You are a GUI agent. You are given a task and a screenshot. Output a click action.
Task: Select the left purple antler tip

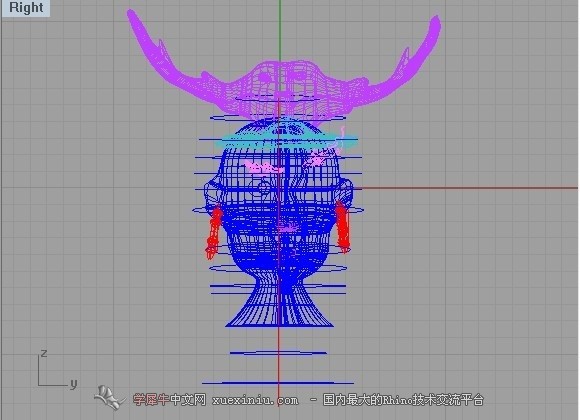coord(133,17)
